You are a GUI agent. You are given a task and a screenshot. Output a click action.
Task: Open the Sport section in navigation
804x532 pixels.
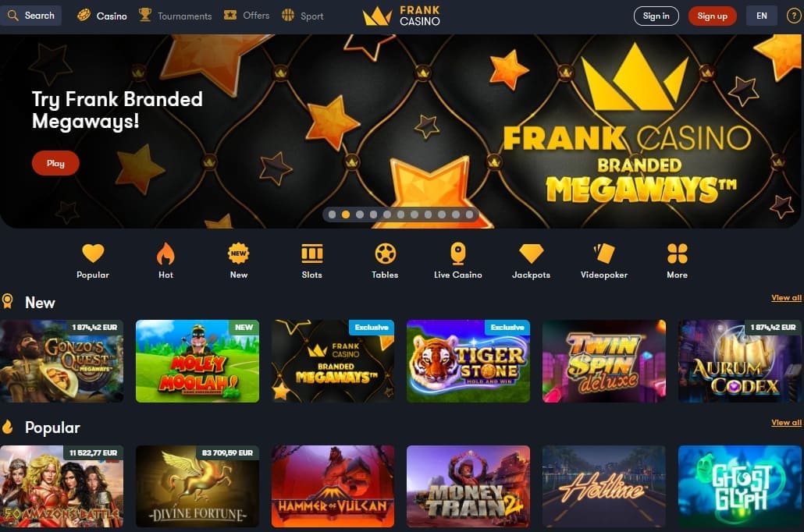(303, 16)
